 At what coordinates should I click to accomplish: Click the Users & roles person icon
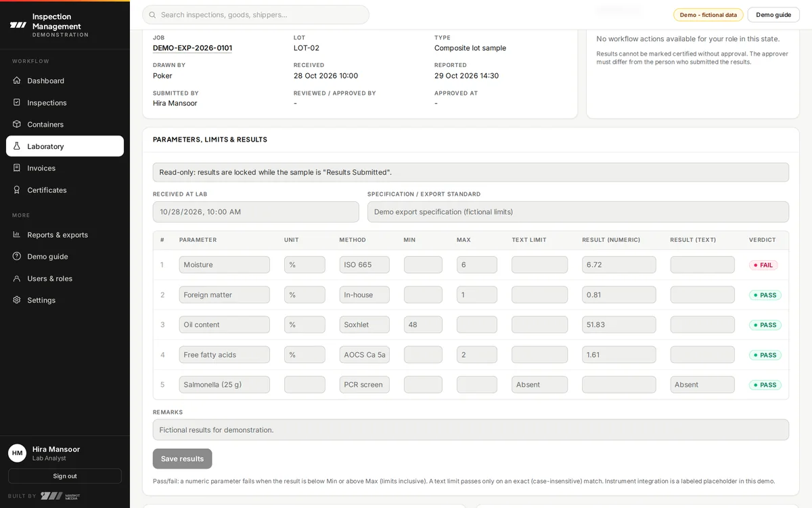(x=17, y=278)
